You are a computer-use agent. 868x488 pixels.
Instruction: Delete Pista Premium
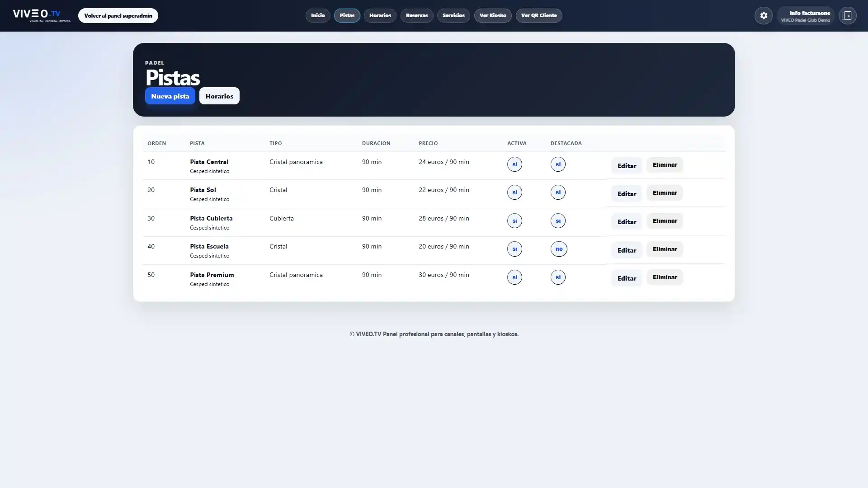tap(665, 277)
